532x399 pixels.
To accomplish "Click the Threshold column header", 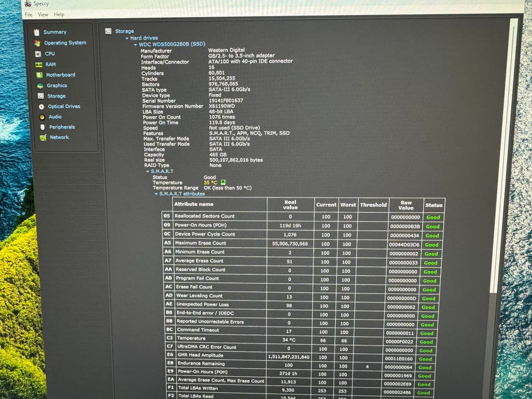I will [x=373, y=204].
